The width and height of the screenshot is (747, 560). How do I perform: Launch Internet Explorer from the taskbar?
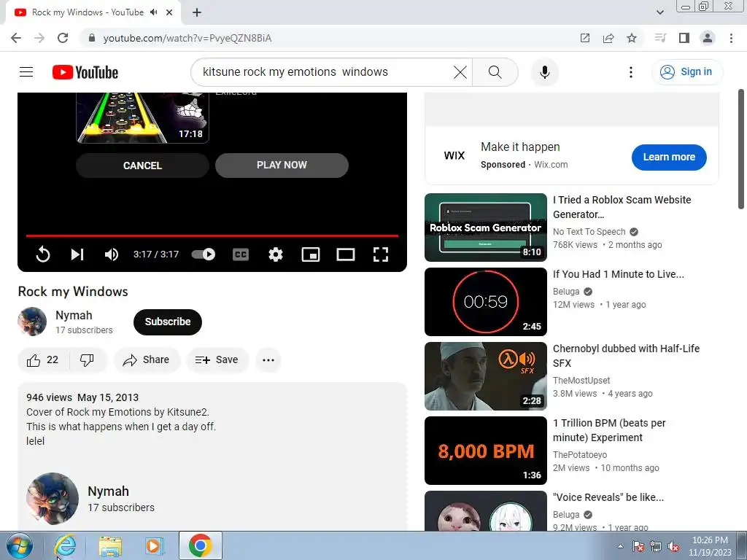pos(65,546)
